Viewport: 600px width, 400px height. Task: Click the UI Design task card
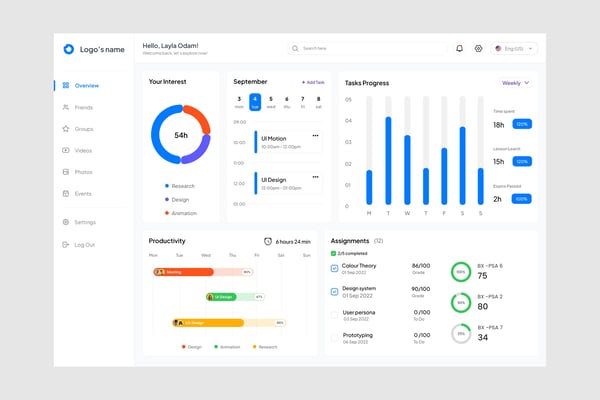[288, 183]
